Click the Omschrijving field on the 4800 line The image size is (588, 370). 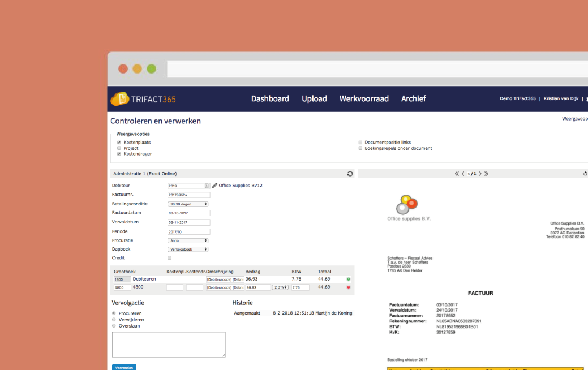click(225, 287)
